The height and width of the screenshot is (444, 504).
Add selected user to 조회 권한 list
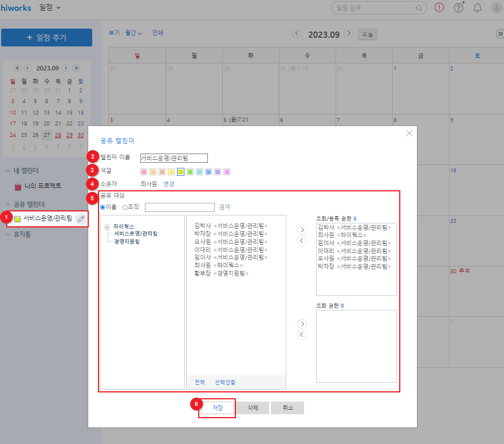[302, 324]
